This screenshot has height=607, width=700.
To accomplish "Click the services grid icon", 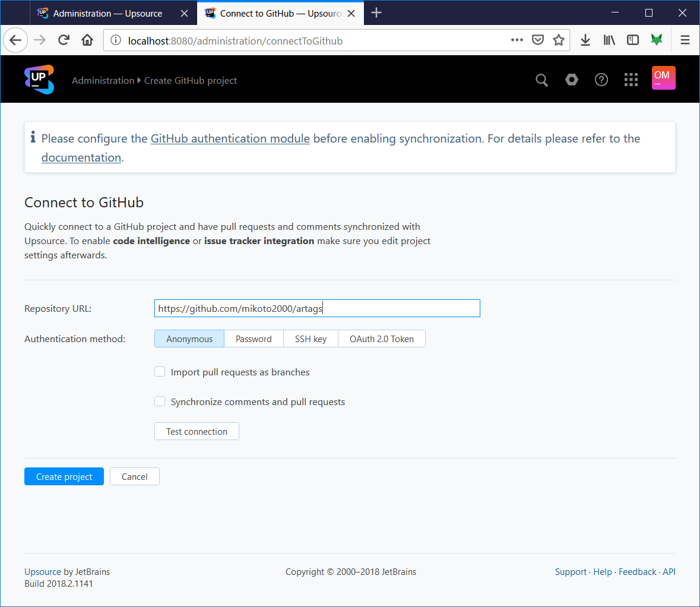I will coord(631,79).
